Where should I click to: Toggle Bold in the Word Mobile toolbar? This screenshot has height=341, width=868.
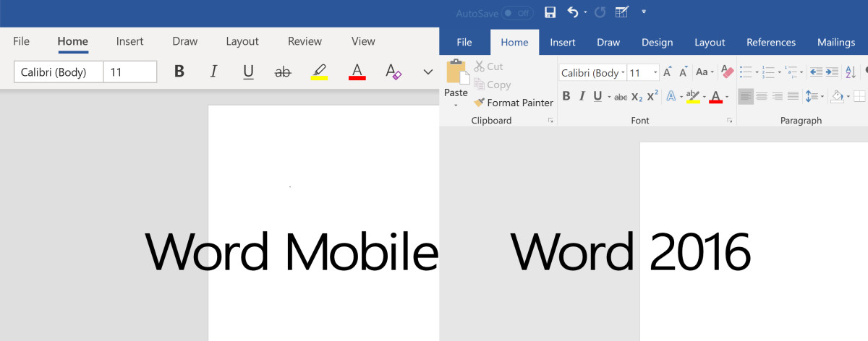pos(179,72)
